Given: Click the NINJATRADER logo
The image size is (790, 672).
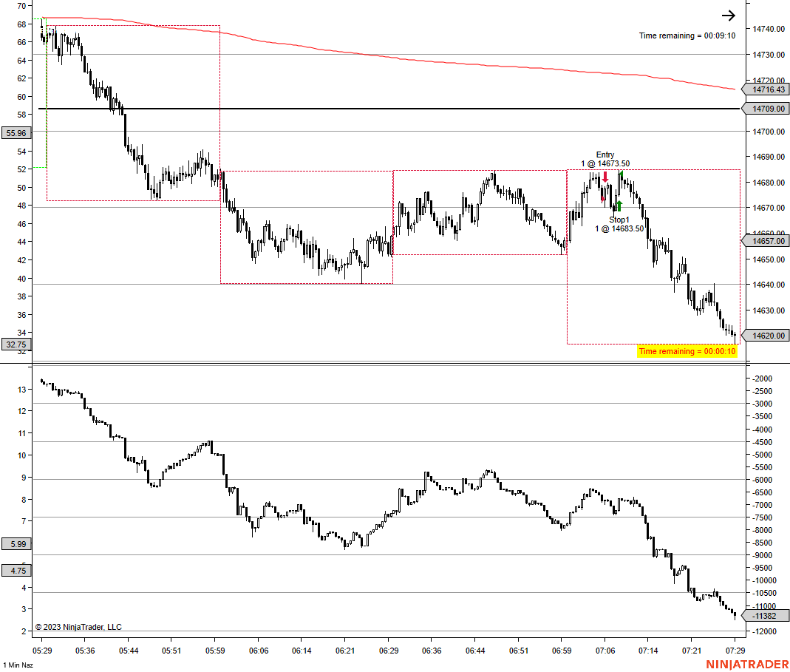Looking at the screenshot, I should point(747,665).
